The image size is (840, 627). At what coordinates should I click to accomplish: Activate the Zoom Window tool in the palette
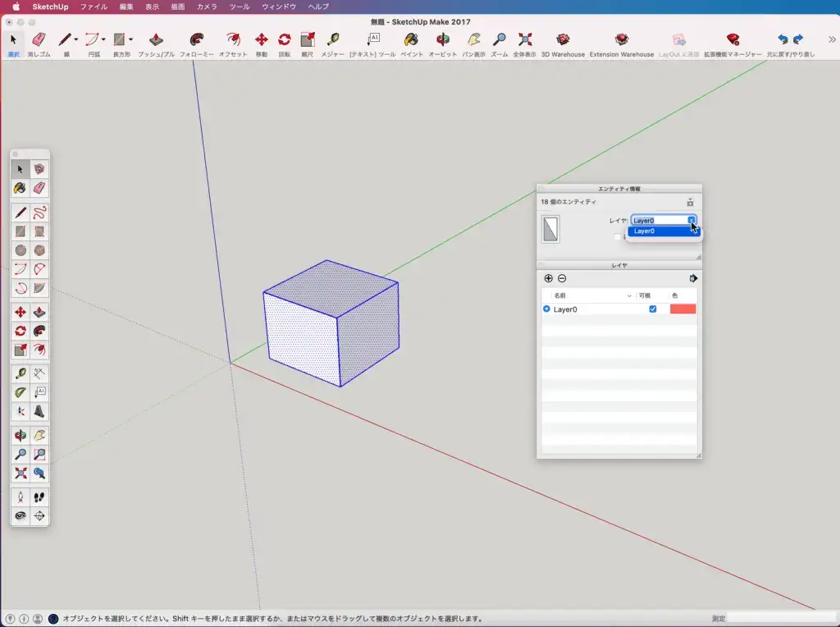(39, 455)
